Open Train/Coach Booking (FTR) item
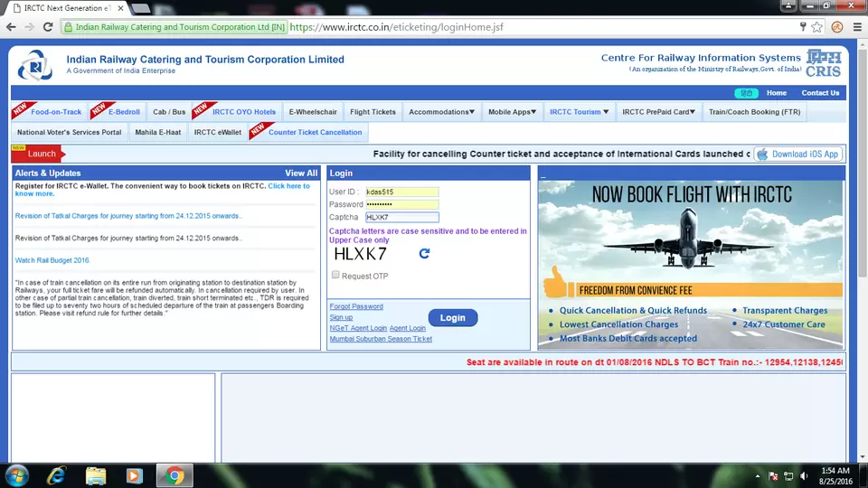Image resolution: width=868 pixels, height=488 pixels. tap(754, 112)
